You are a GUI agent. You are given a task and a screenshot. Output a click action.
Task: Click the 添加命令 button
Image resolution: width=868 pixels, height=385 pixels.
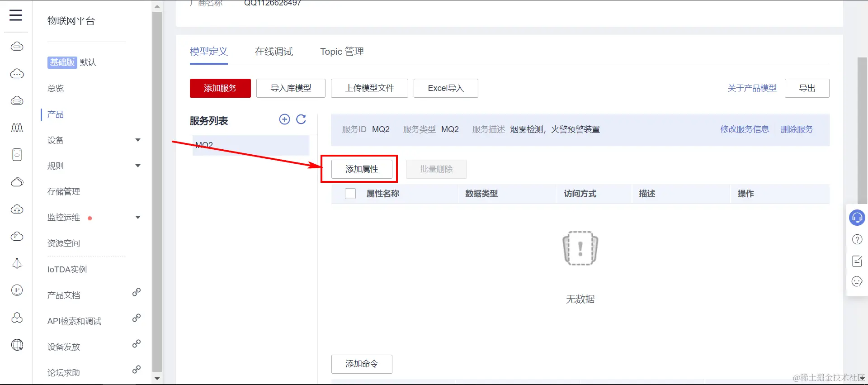tap(362, 364)
